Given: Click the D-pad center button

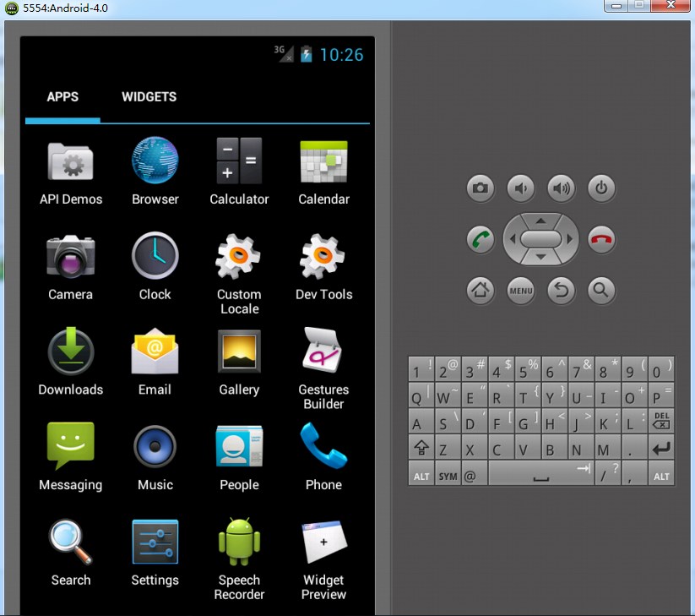Looking at the screenshot, I should pos(540,239).
